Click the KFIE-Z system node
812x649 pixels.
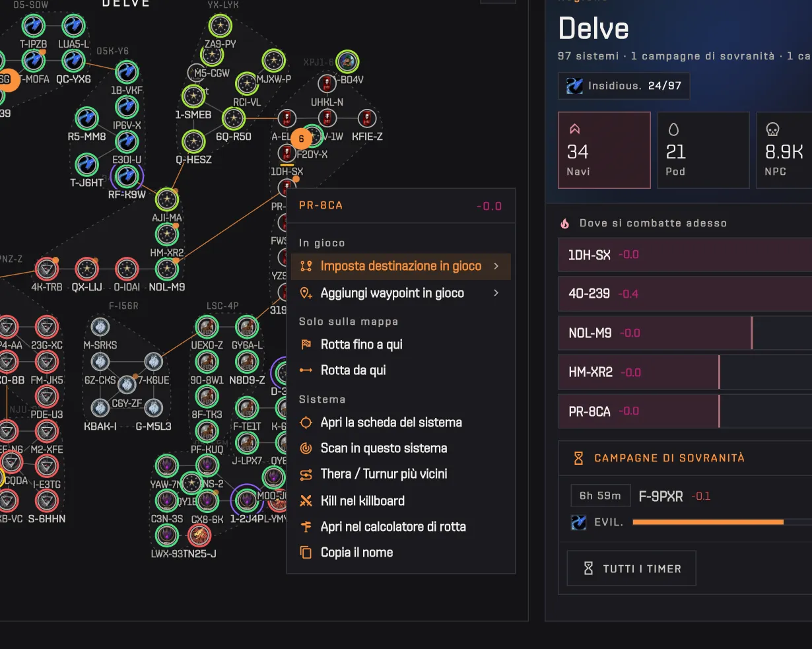coord(367,119)
